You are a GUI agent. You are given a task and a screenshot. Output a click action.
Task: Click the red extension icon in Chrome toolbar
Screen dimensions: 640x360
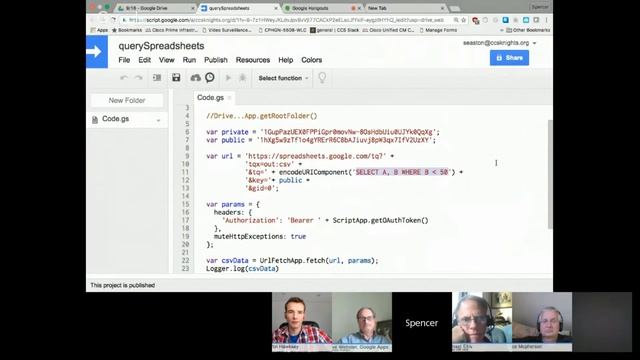[475, 20]
